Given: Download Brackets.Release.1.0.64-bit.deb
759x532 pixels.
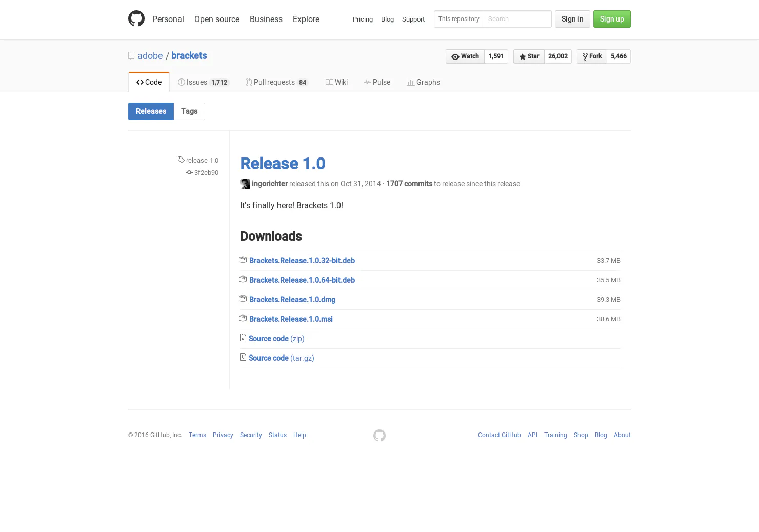Looking at the screenshot, I should click(x=302, y=280).
